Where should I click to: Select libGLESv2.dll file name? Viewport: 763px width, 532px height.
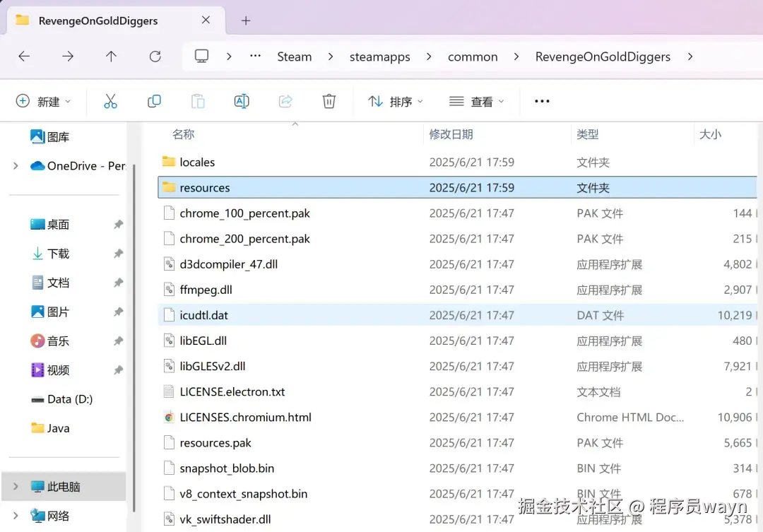click(212, 366)
